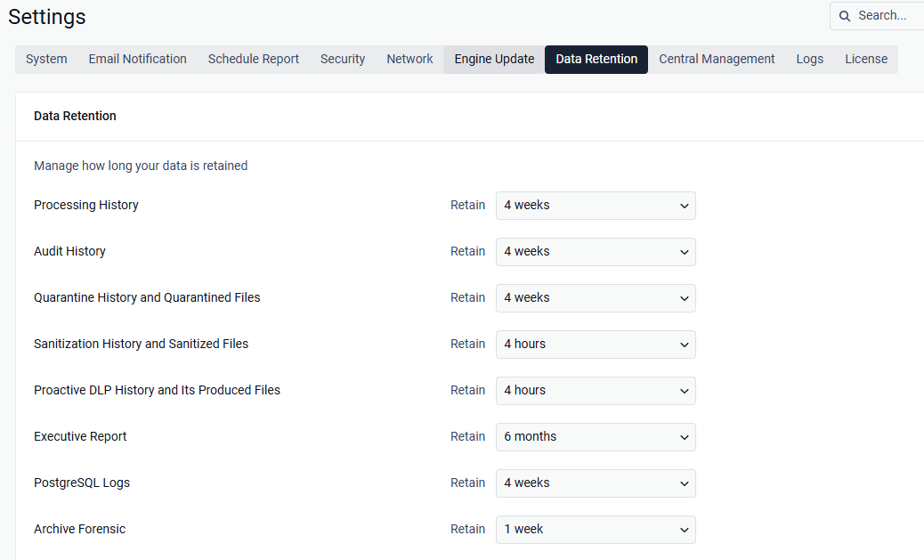Open the Schedule Report tab
The width and height of the screenshot is (924, 560).
click(x=254, y=59)
